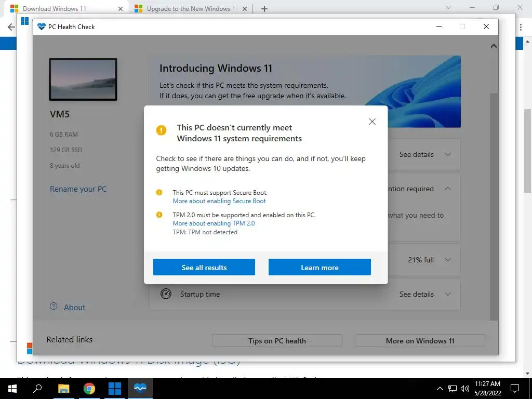Viewport: 532px width, 399px height.
Task: Click the PC Health Check taskbar icon
Action: pyautogui.click(x=140, y=388)
